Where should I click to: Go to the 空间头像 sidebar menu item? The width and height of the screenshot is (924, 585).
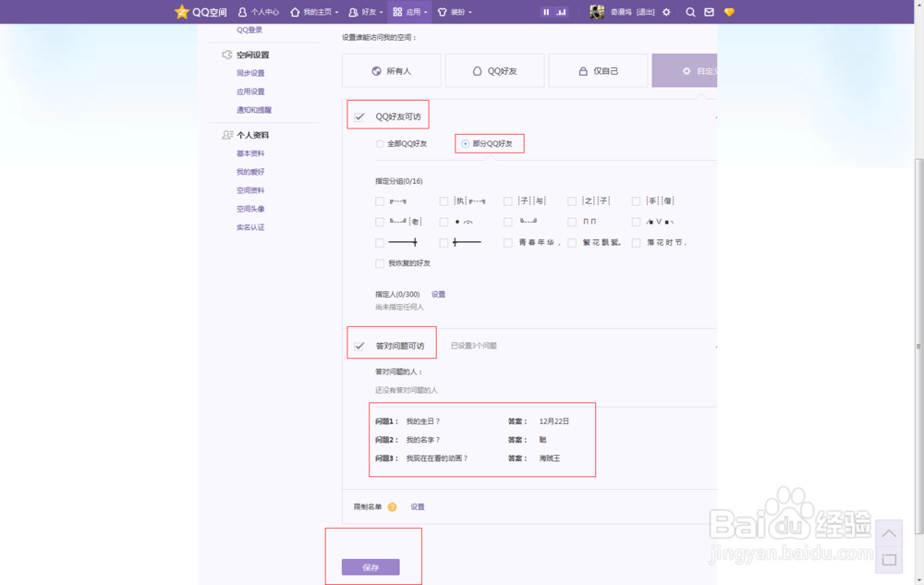[x=249, y=208]
